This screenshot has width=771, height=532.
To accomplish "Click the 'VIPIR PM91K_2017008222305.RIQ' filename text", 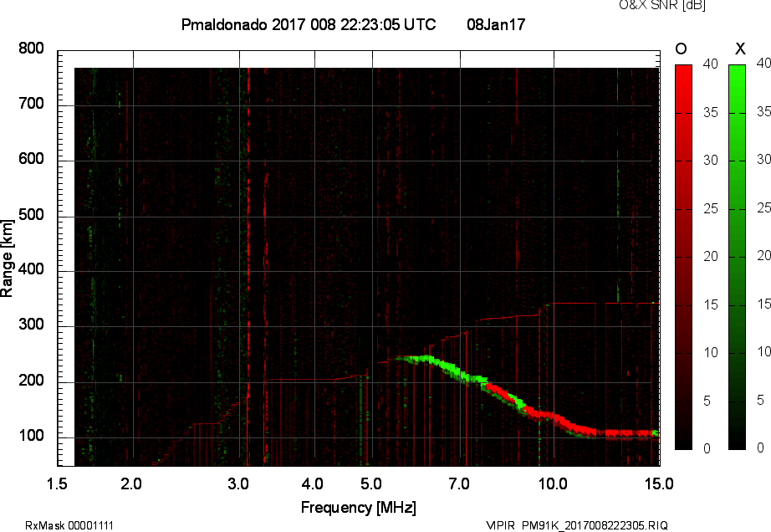I will [577, 525].
